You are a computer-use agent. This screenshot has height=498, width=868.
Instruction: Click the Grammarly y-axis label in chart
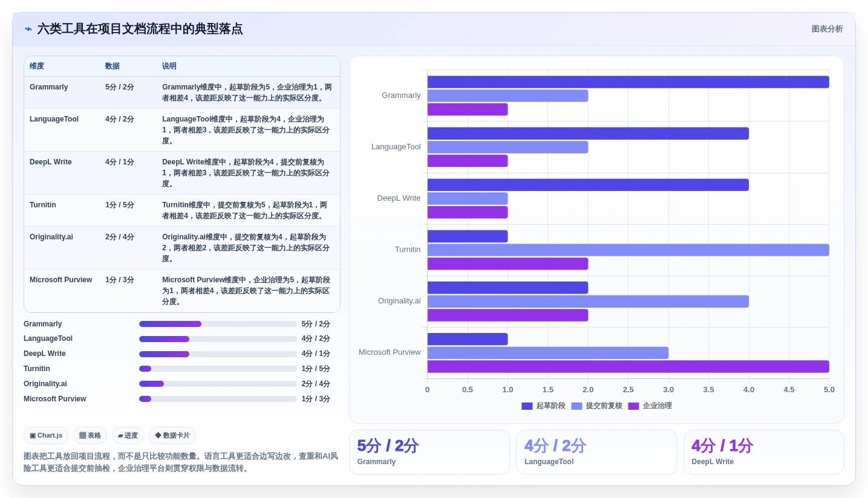coord(401,95)
